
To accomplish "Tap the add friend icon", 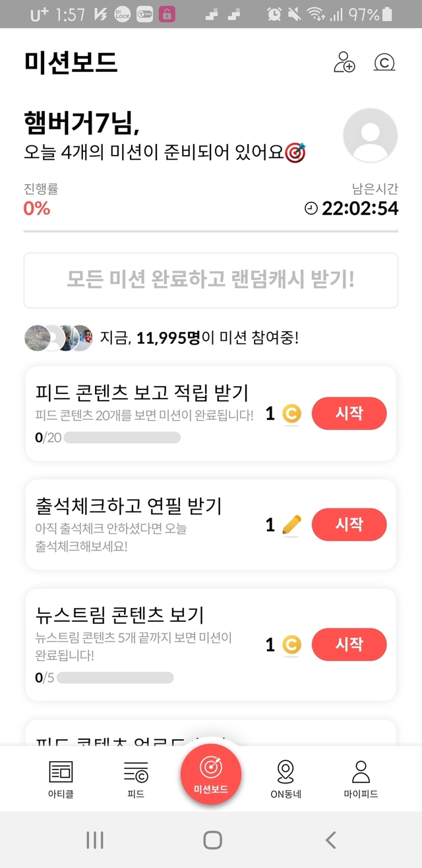I will [344, 62].
